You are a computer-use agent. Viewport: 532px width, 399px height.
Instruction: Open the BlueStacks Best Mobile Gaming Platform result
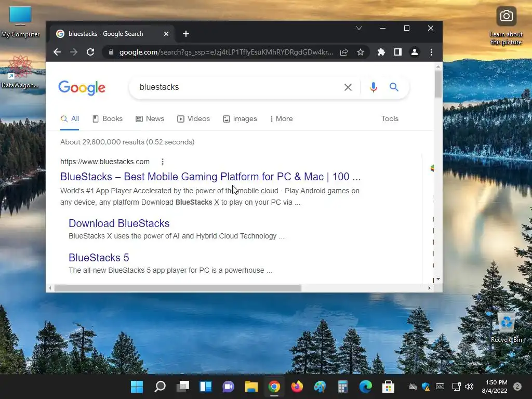[210, 177]
